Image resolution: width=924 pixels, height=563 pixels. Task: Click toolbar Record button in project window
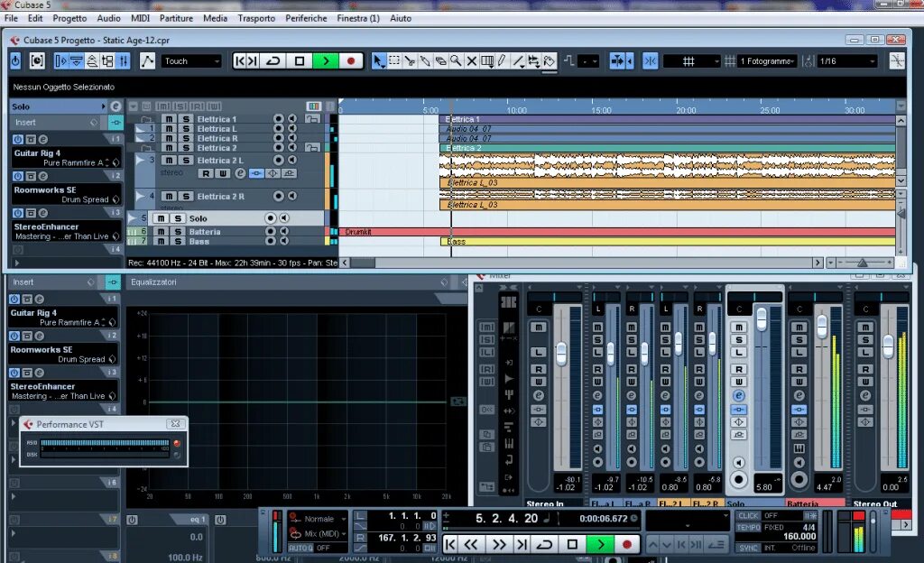pyautogui.click(x=351, y=60)
